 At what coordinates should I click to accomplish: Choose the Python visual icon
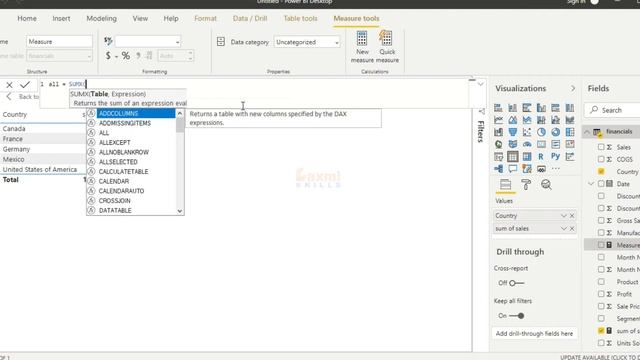coord(556,157)
